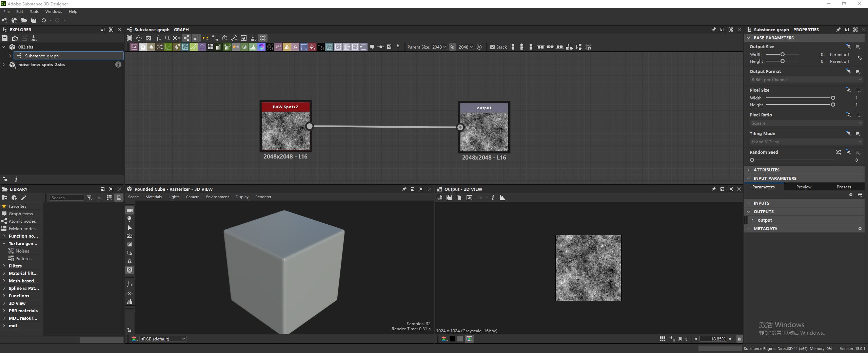Image resolution: width=868 pixels, height=353 pixels.
Task: Show tiling grid in 2D view
Action: (x=662, y=339)
